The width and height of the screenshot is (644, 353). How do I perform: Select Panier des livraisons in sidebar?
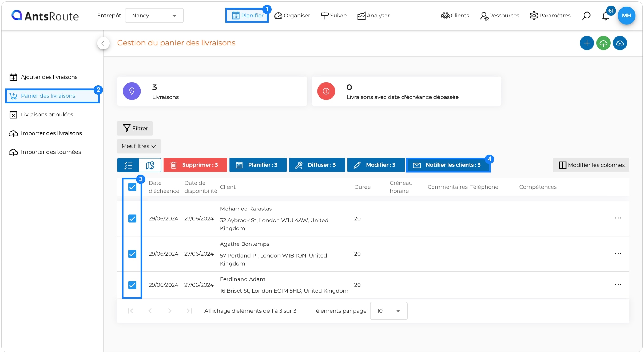pyautogui.click(x=52, y=96)
